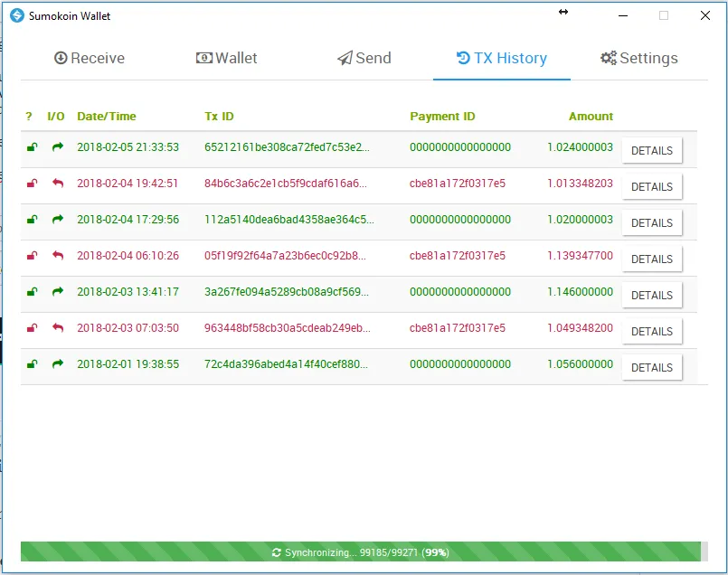
Task: Click the ? column header
Action: (x=29, y=117)
